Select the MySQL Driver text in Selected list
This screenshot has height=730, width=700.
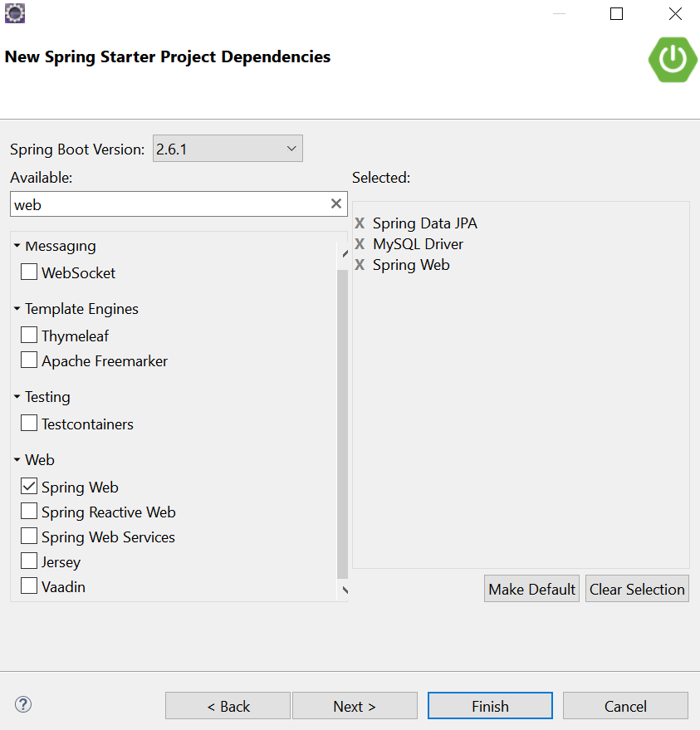coord(418,244)
